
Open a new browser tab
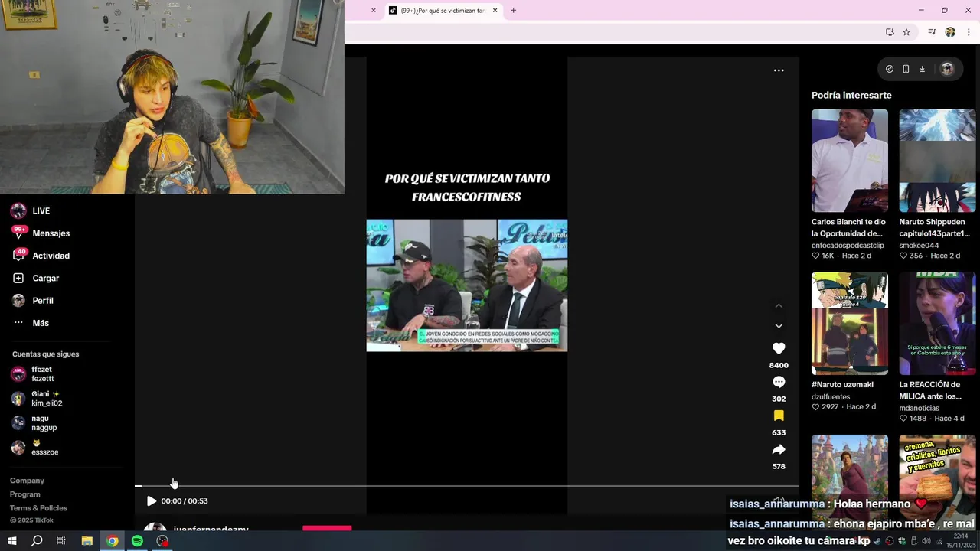[x=513, y=11]
